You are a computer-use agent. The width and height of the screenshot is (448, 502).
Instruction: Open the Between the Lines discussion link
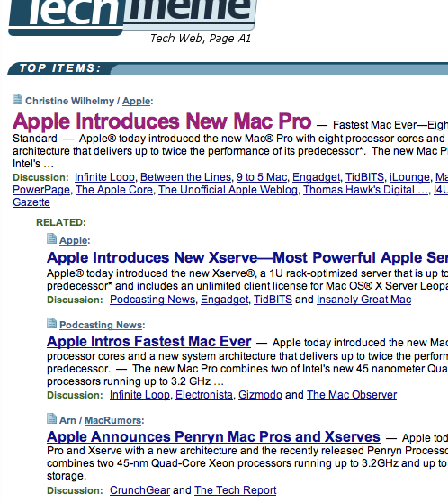pos(185,177)
